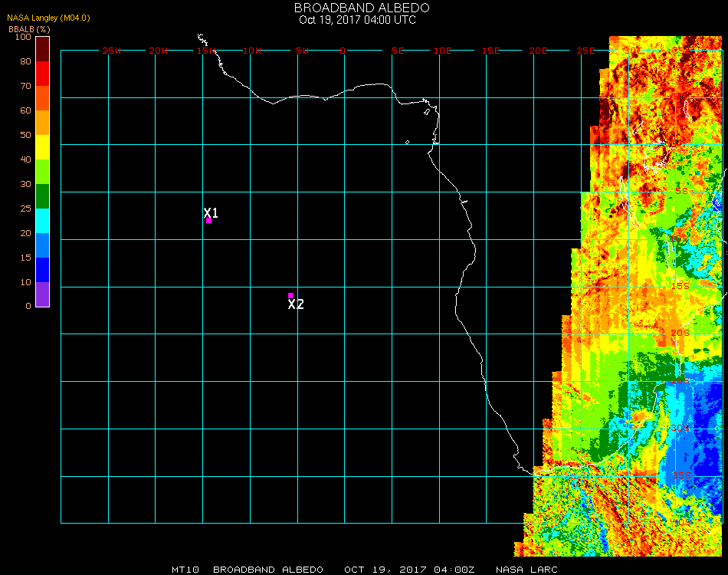Click the X1 marker label
Screen dimensions: 728x575
211,212
